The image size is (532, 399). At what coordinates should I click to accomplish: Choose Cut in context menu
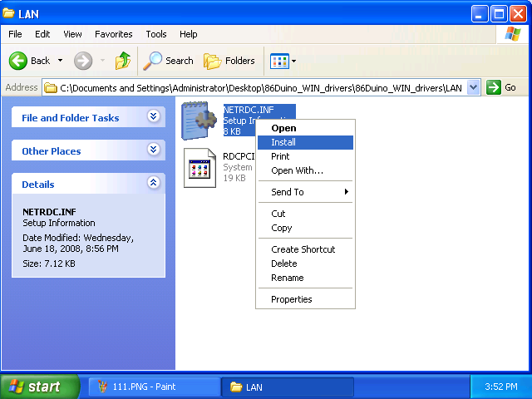(x=305, y=214)
